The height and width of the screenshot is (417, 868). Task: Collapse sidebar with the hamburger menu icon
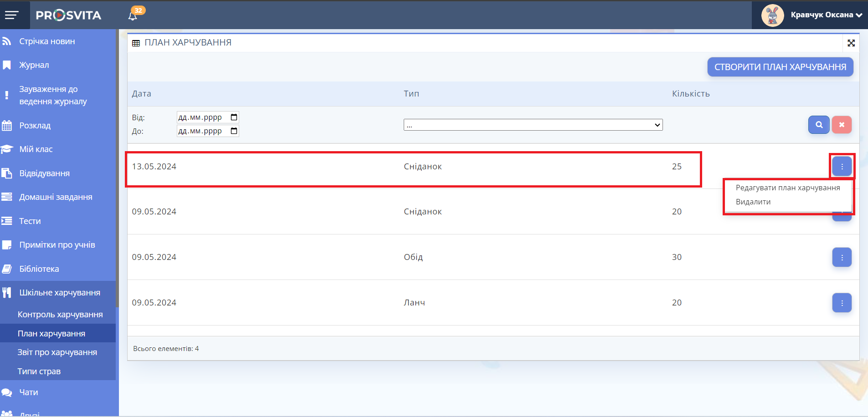[11, 15]
